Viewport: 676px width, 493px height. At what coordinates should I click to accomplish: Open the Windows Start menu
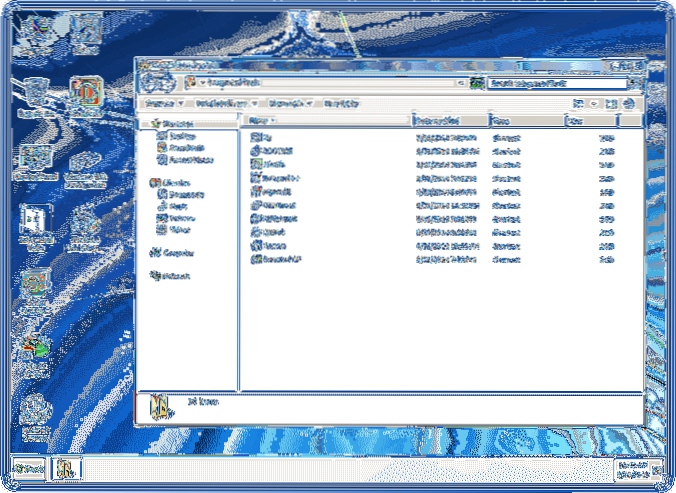point(29,468)
